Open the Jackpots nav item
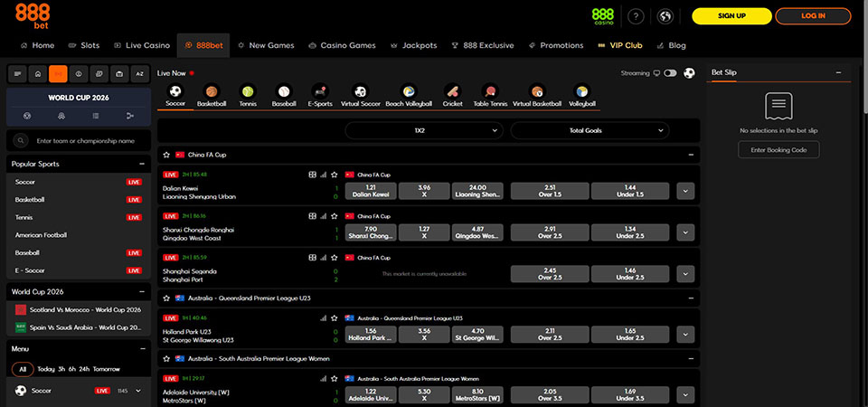Image resolution: width=868 pixels, height=407 pixels. tap(413, 45)
